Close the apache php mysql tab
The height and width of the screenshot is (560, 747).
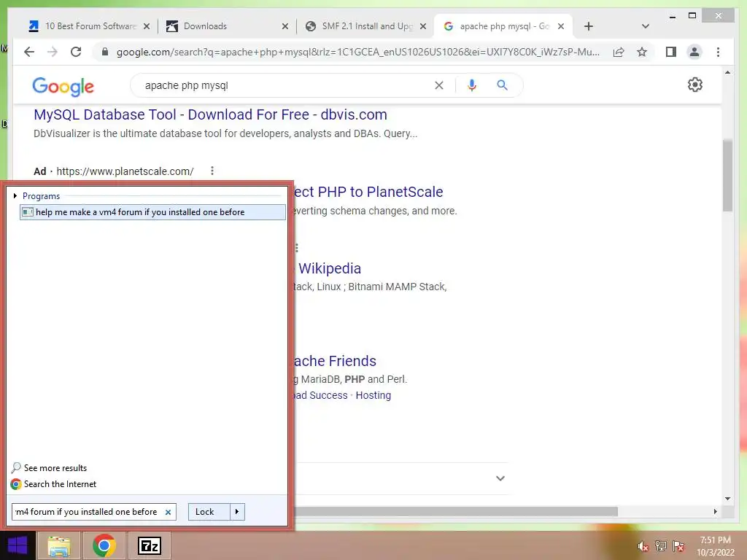(x=561, y=26)
